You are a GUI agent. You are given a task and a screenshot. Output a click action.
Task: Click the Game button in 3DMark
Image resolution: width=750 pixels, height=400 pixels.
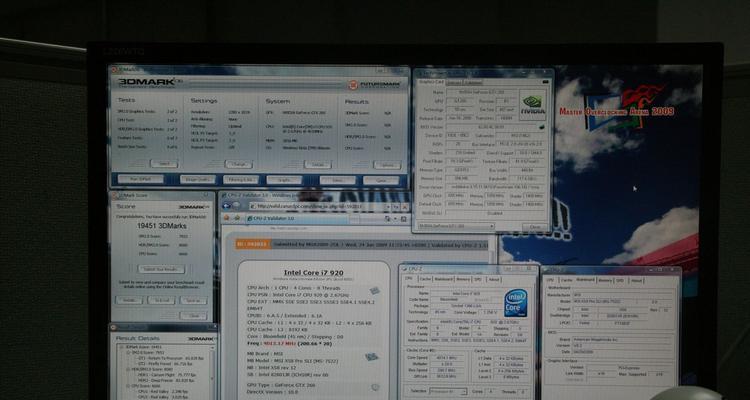click(381, 180)
